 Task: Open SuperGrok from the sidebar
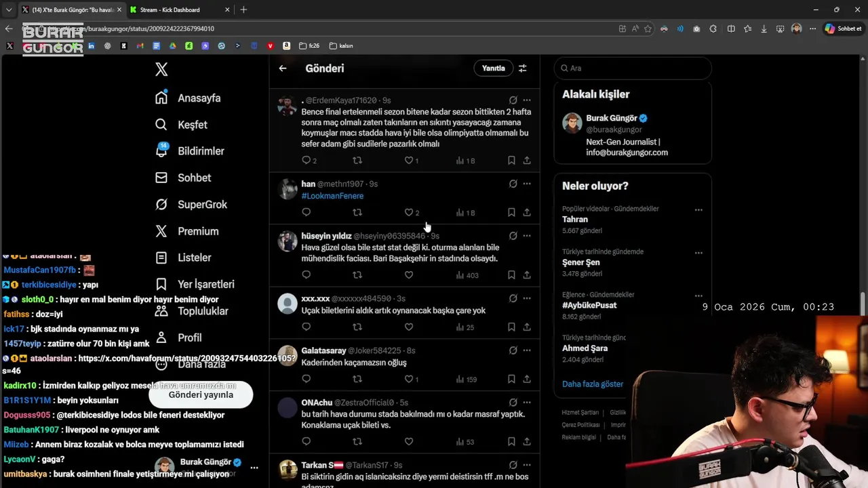pos(191,205)
